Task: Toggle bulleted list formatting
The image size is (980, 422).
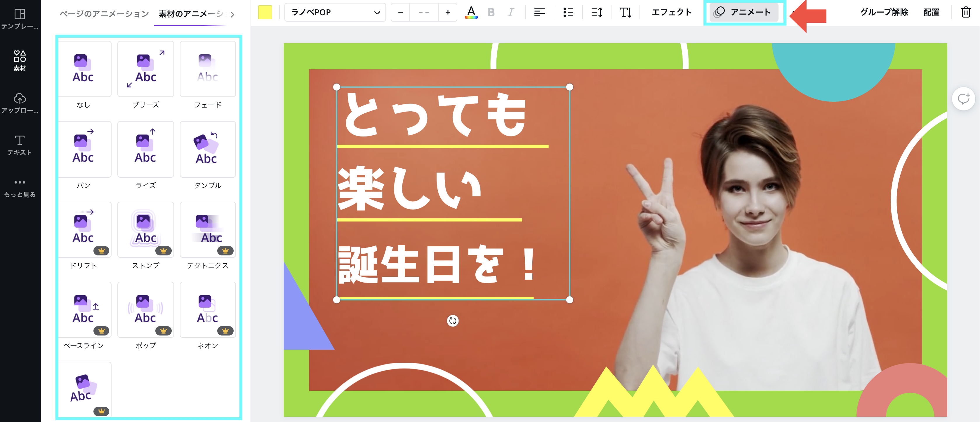Action: click(568, 13)
